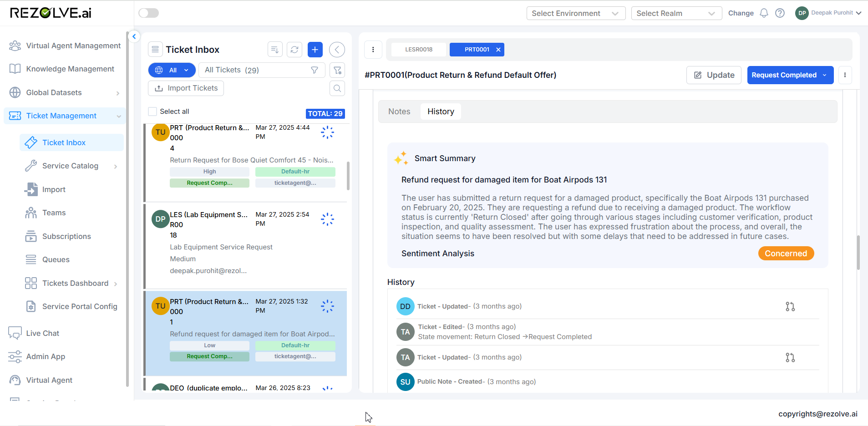The height and width of the screenshot is (426, 868).
Task: Click the sort tickets icon
Action: pos(275,50)
